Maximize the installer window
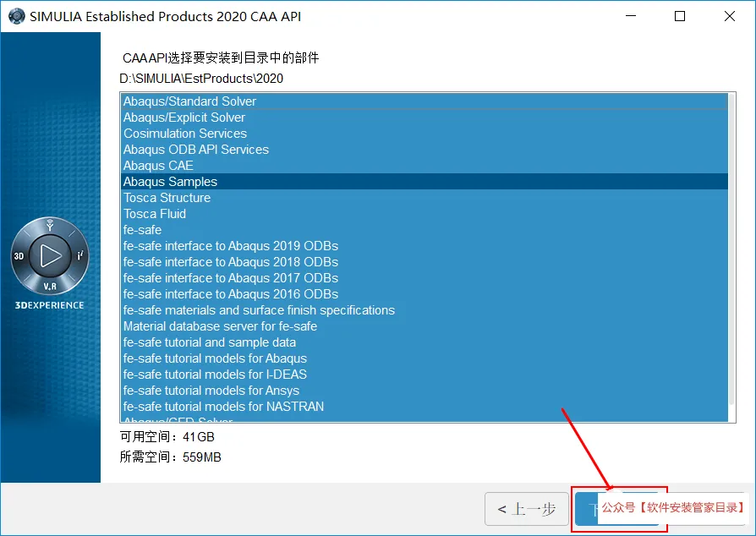Viewport: 756px width, 536px height. pos(680,16)
